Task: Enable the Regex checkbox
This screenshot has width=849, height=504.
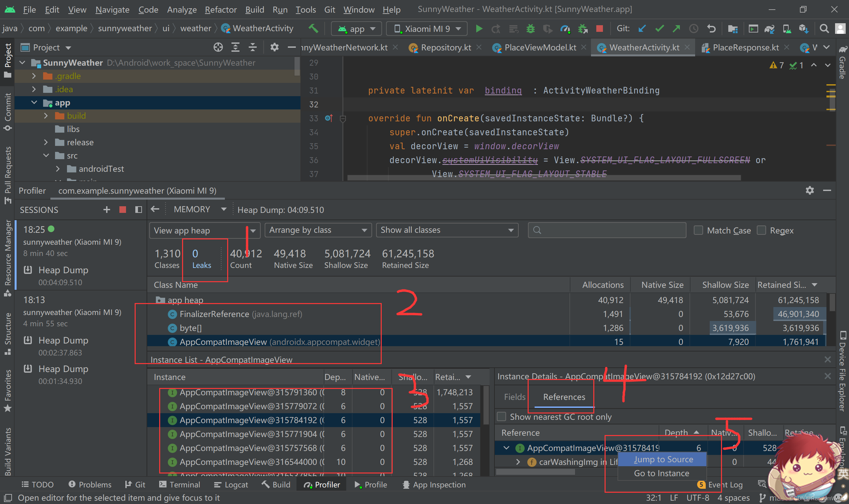Action: tap(761, 230)
